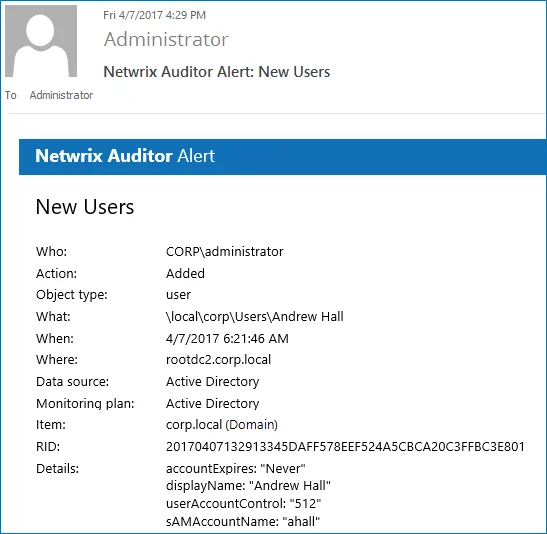Click the When value 4/7/2017 6:21:46 AM
547x534 pixels.
pyautogui.click(x=227, y=338)
